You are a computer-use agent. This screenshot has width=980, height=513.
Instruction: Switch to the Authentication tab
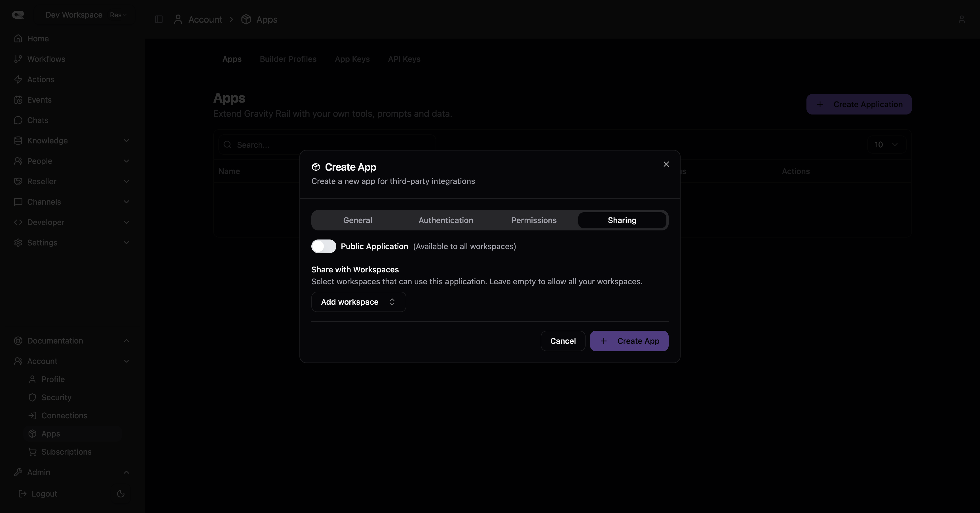point(446,220)
